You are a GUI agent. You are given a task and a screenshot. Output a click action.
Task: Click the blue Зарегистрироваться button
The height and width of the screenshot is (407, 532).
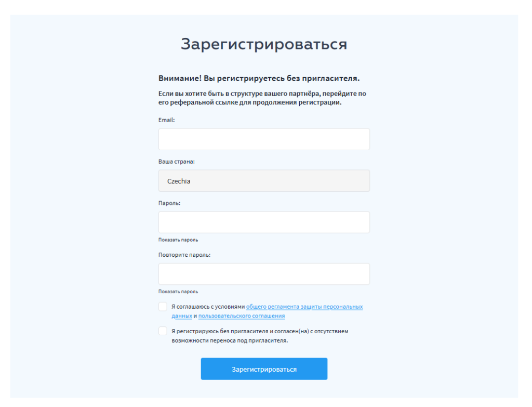(264, 369)
